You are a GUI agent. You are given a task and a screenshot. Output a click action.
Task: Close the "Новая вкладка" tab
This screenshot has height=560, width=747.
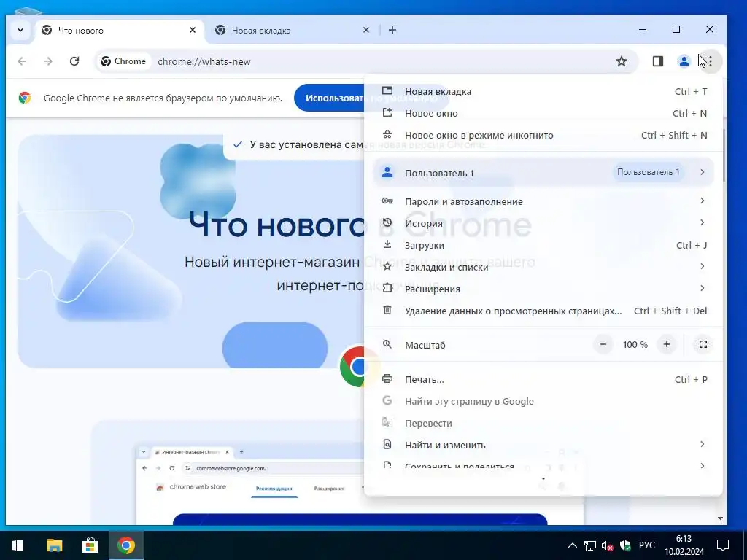point(366,30)
